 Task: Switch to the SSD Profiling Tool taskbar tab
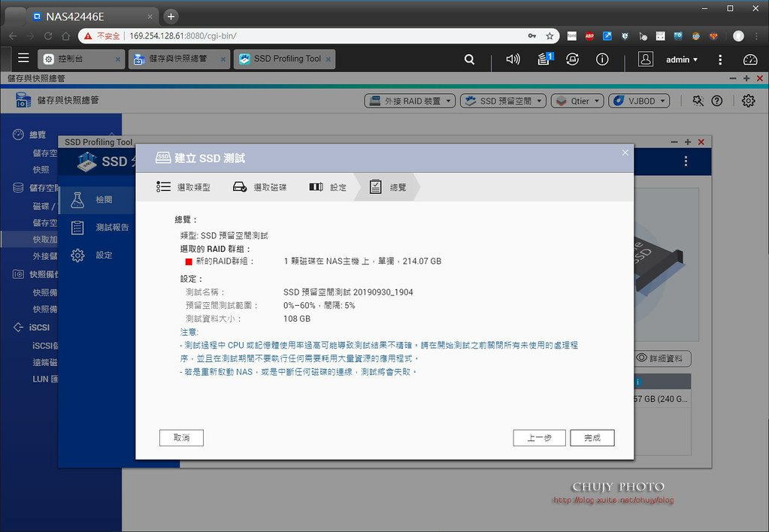284,59
